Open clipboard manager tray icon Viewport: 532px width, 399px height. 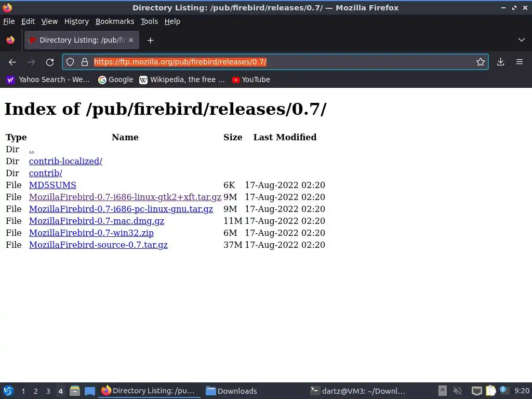click(490, 391)
